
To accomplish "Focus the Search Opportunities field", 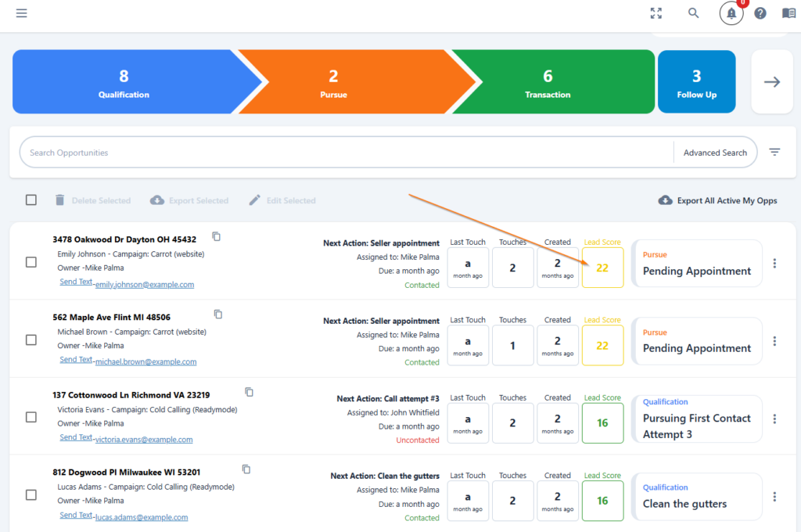I will 347,153.
